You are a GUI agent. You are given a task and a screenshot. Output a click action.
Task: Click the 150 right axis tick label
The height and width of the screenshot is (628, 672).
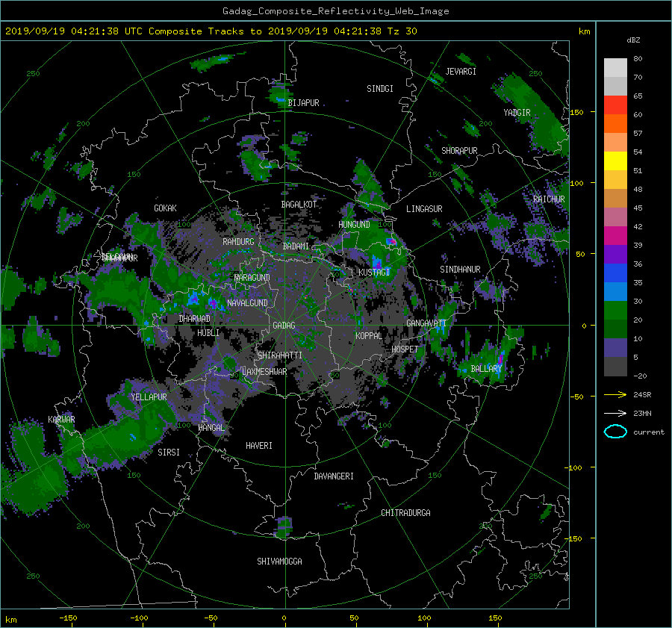[576, 112]
